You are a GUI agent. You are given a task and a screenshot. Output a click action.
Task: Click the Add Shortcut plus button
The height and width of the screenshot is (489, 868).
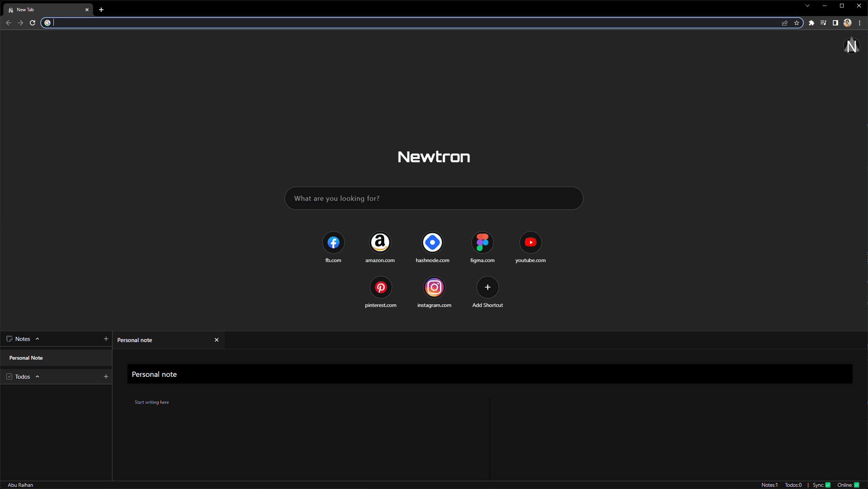tap(487, 287)
